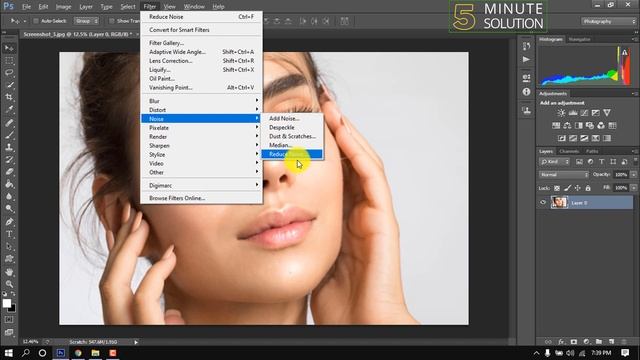640x360 pixels.
Task: Click histogram cached data warning triangle
Action: [624, 52]
